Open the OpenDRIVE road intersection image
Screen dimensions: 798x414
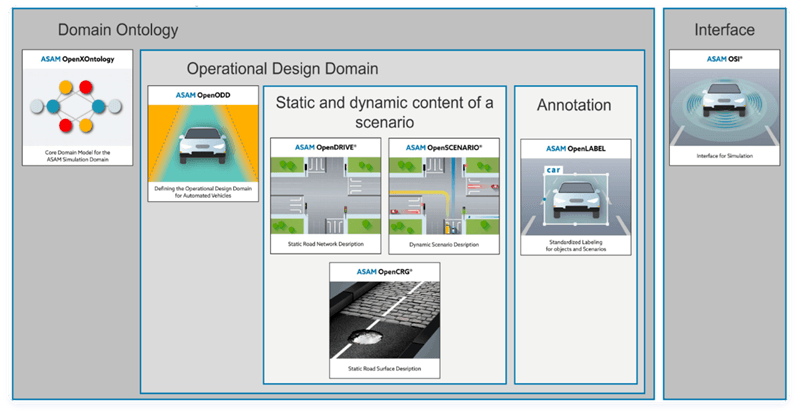tap(326, 196)
